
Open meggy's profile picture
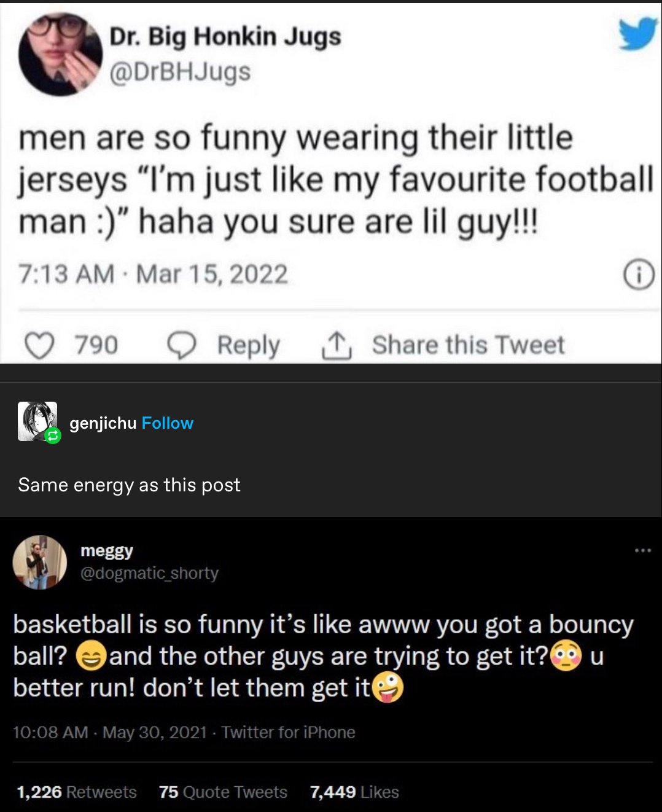pos(40,562)
